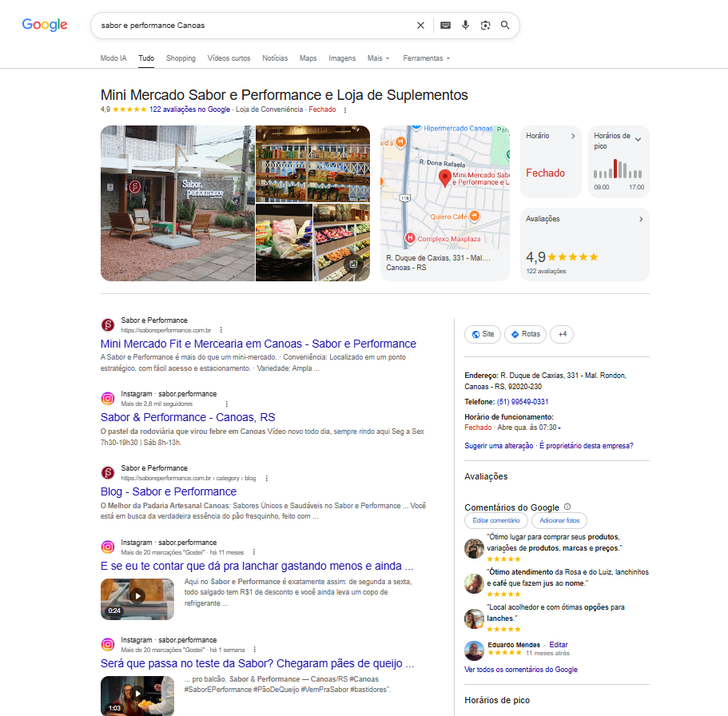Expand the Horário card chevron
Image resolution: width=728 pixels, height=716 pixels.
(x=573, y=136)
